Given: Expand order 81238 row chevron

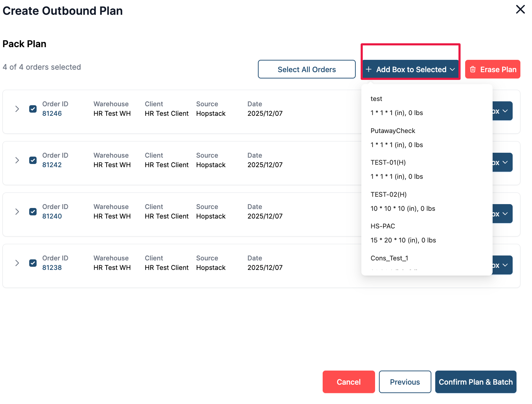Looking at the screenshot, I should click(17, 263).
